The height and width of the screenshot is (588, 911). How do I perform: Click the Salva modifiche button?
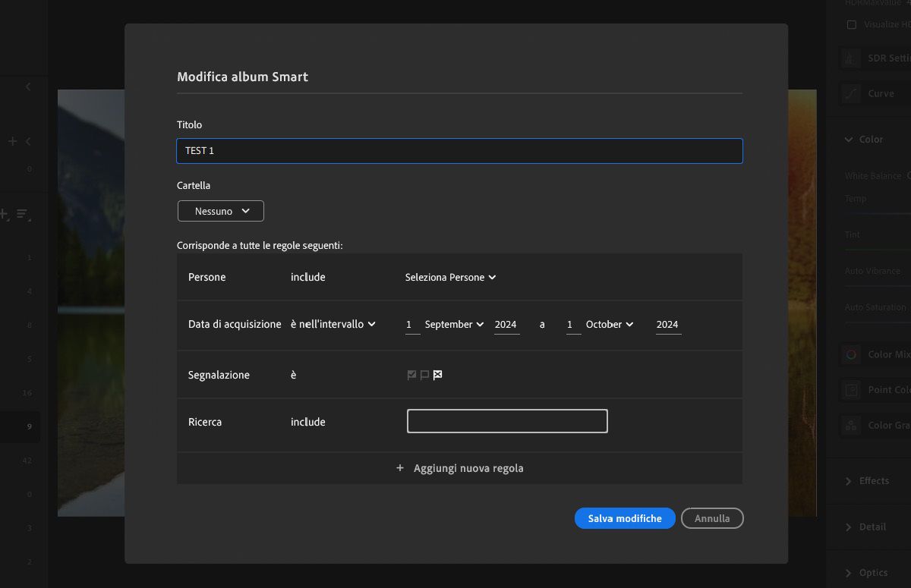pos(624,518)
